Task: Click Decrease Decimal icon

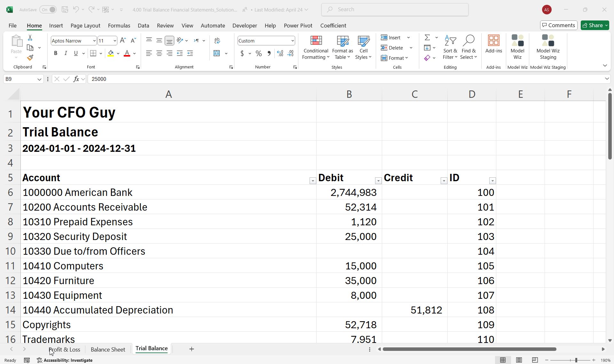Action: (290, 53)
